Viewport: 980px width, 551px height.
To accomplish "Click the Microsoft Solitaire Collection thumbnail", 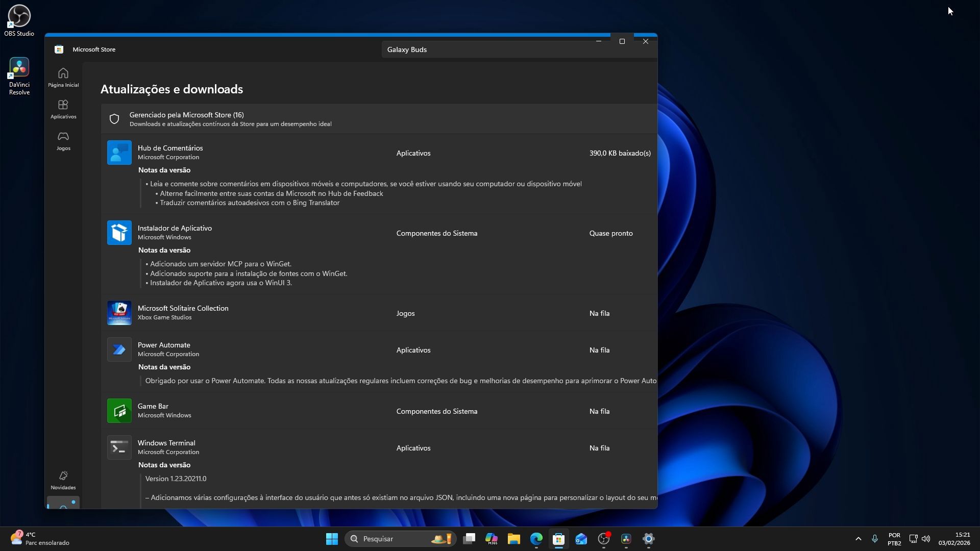I will 119,313.
